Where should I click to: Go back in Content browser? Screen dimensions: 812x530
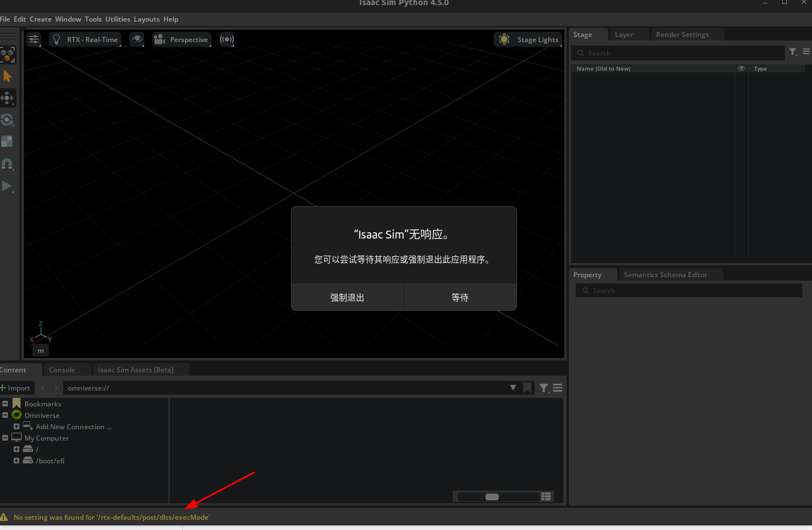point(43,388)
